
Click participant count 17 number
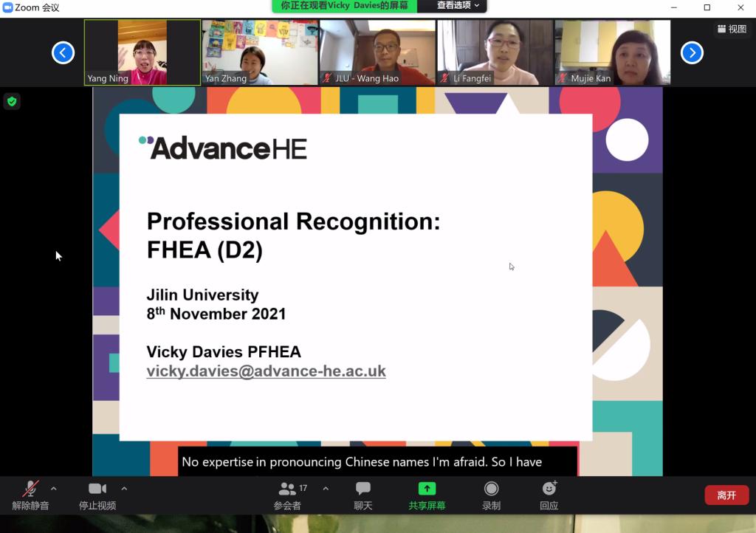(x=303, y=488)
